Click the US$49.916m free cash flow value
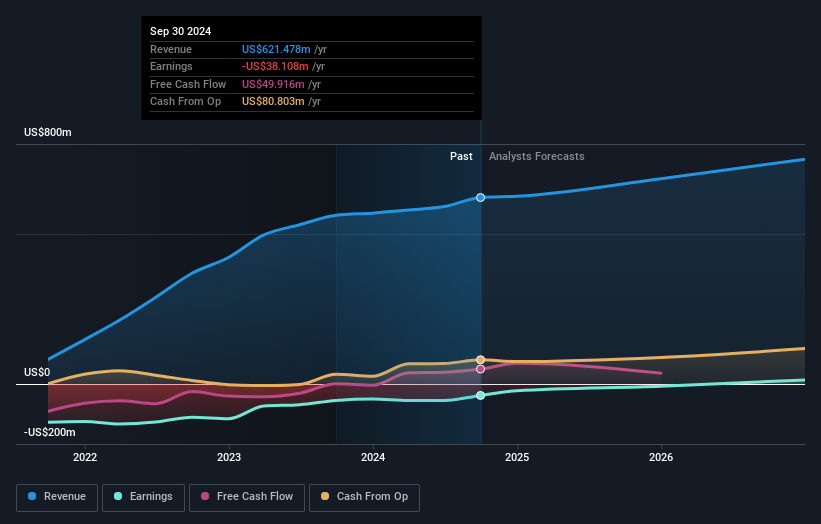 273,84
